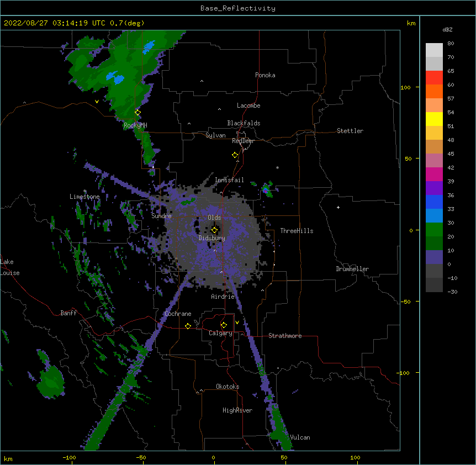Click the HighRiver label
The width and height of the screenshot is (476, 465).
click(237, 410)
